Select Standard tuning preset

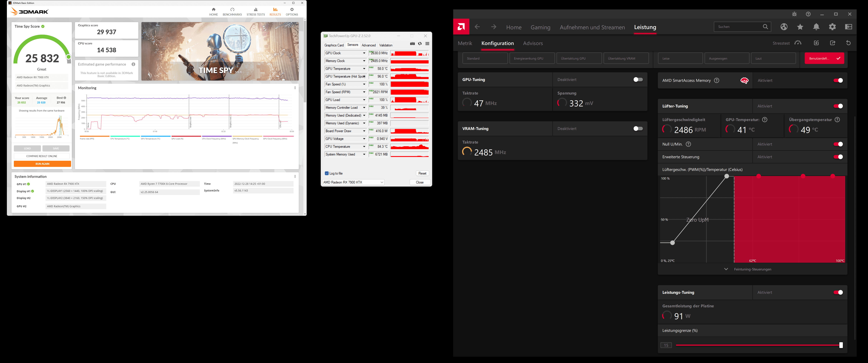pyautogui.click(x=485, y=58)
